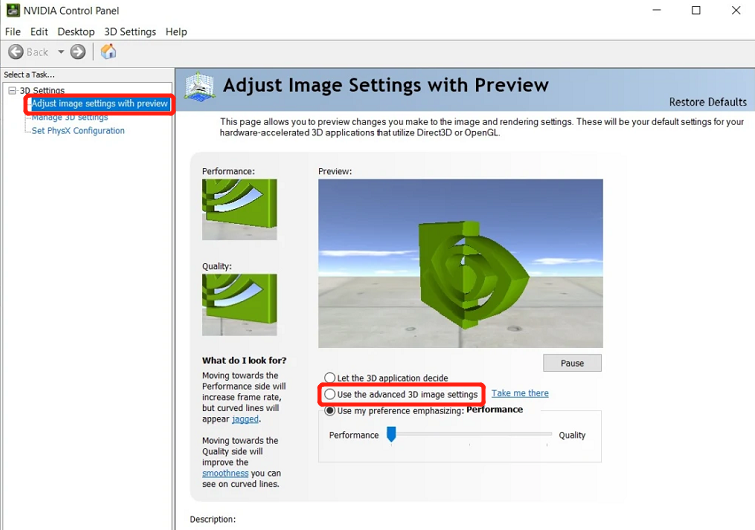Select Manage 3D settings task
Screen dimensions: 755x530
point(70,117)
